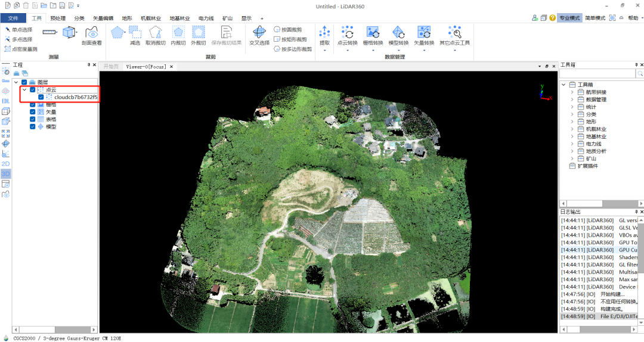Click the 3D cube volume measurement icon
This screenshot has width=644, height=342.
[x=69, y=32]
